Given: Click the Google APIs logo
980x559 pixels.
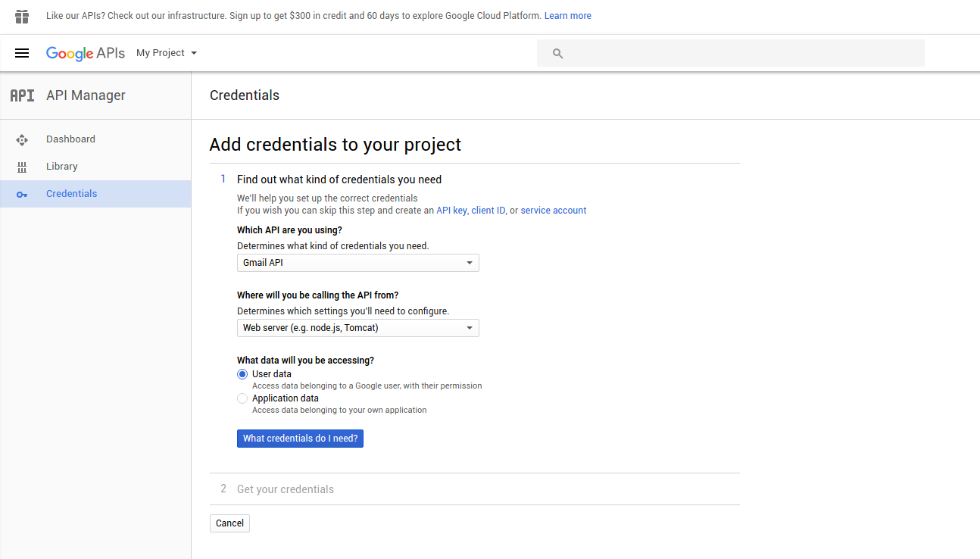Looking at the screenshot, I should pyautogui.click(x=85, y=53).
